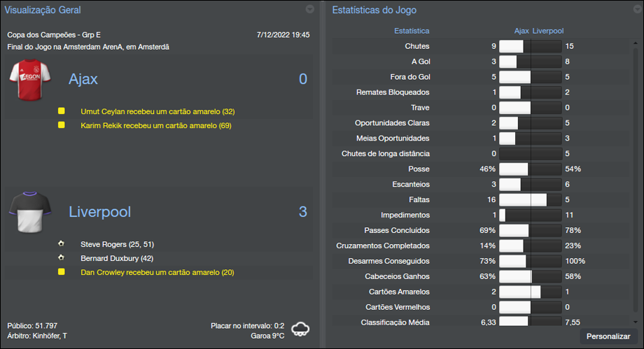Viewport: 644px width, 349px height.
Task: Open the Liverpool team name link
Action: pos(99,212)
